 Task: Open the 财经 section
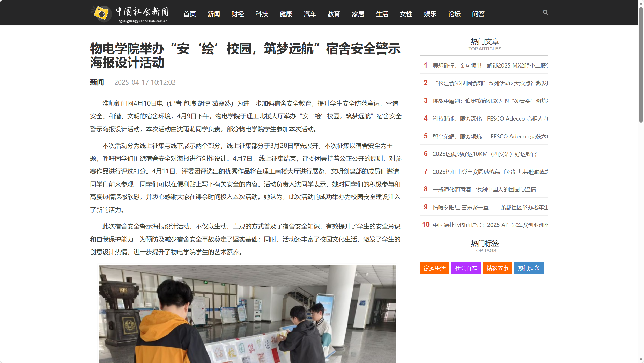(237, 14)
